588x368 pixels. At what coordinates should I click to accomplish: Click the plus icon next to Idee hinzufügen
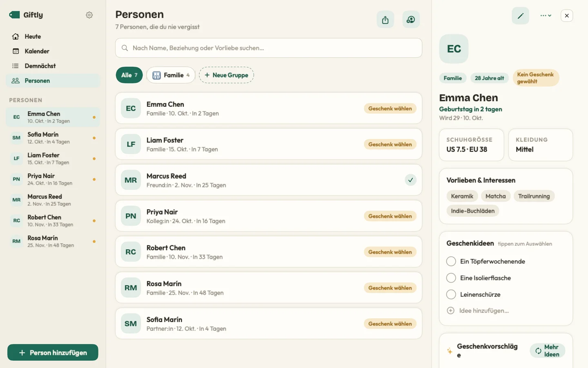(450, 310)
